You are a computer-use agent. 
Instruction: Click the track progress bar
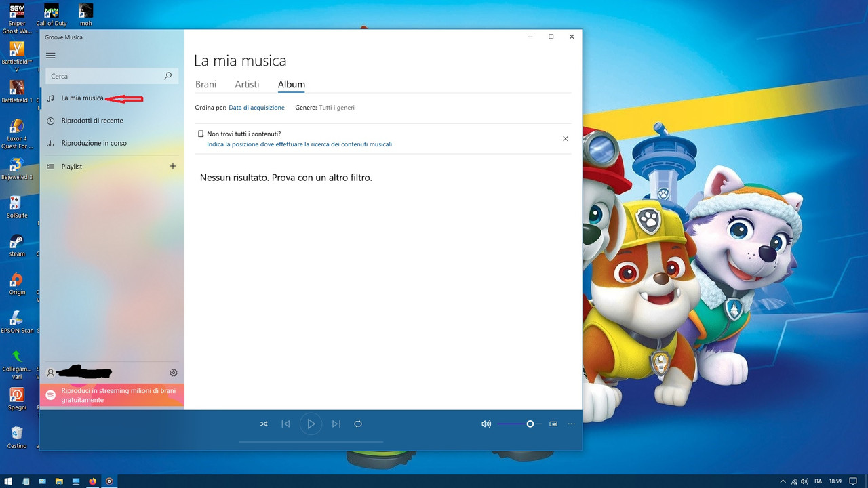[x=311, y=441]
